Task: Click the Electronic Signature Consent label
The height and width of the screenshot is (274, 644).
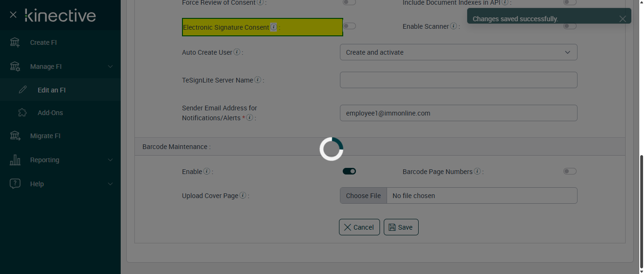Action: pyautogui.click(x=226, y=27)
